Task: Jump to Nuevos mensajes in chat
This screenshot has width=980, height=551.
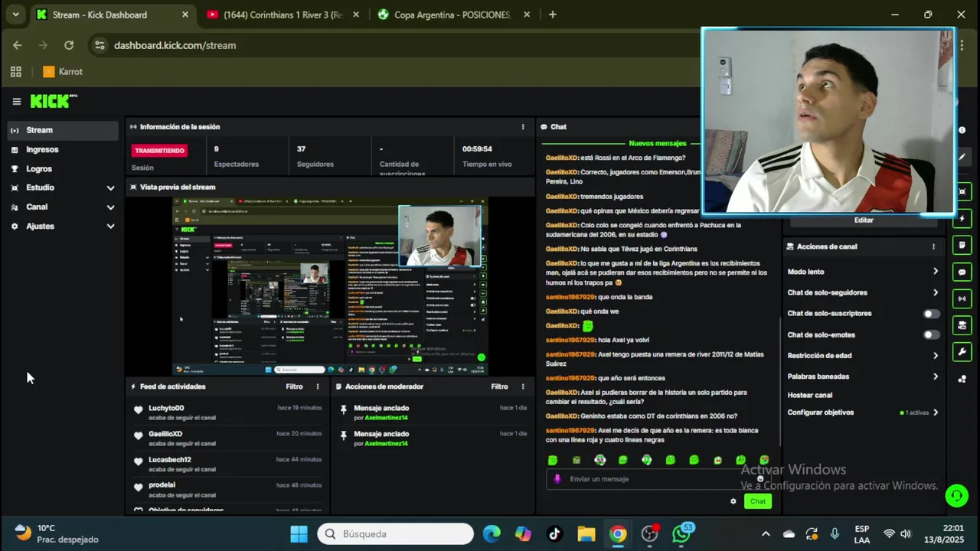Action: tap(658, 143)
